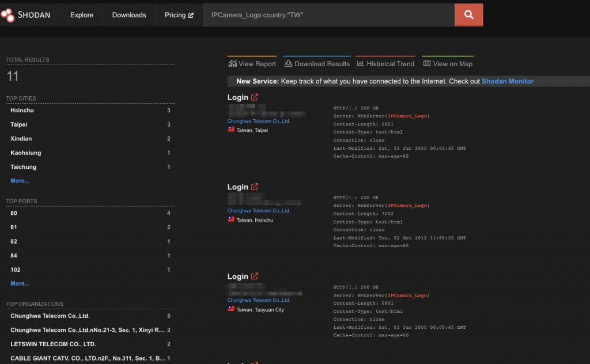Screen dimensions: 590x364
Task: Follow the Shodan Monitor link
Action: pyautogui.click(x=508, y=81)
